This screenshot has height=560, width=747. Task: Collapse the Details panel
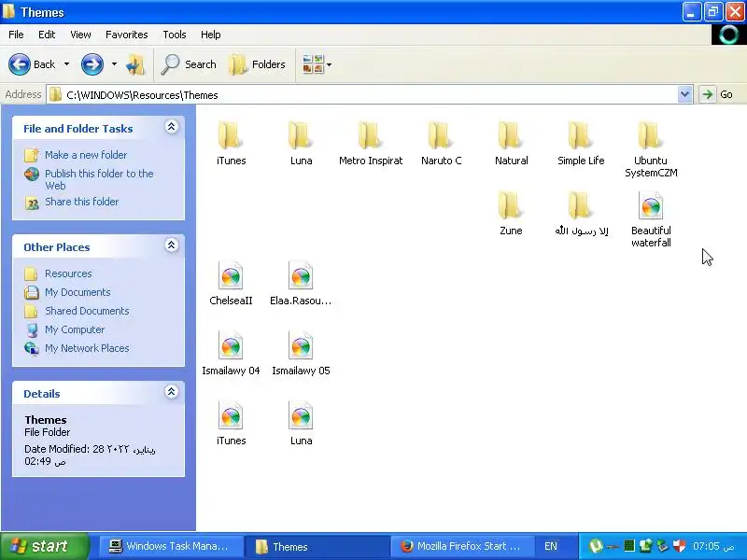(x=172, y=392)
